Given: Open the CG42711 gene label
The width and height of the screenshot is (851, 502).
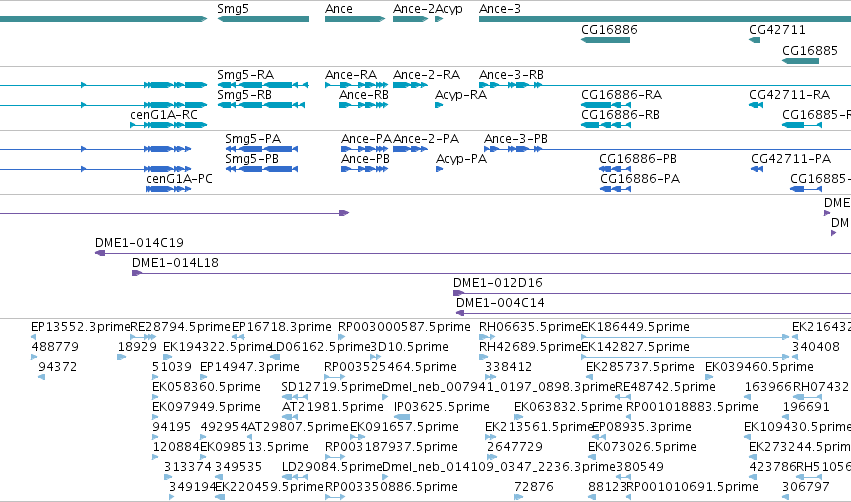Looking at the screenshot, I should click(x=777, y=30).
